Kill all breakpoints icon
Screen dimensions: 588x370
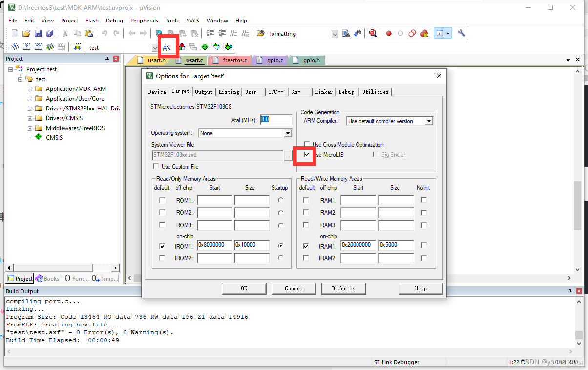tap(424, 34)
